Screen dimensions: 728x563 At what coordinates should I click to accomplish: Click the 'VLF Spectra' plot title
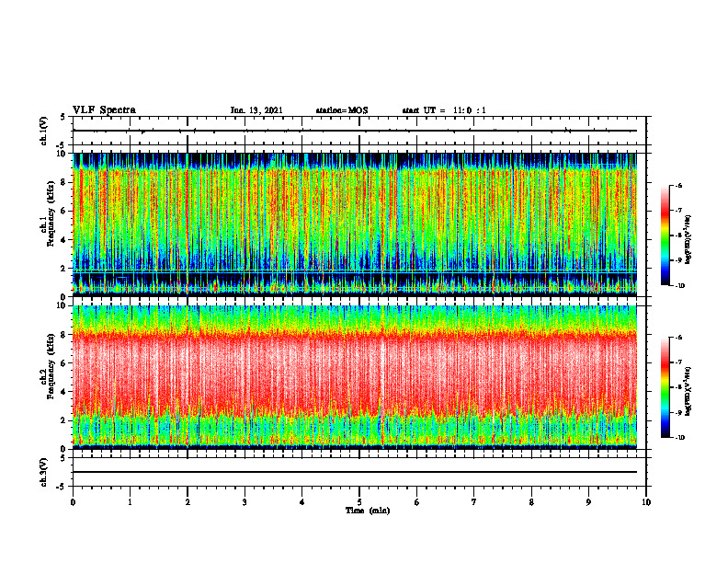tap(104, 109)
